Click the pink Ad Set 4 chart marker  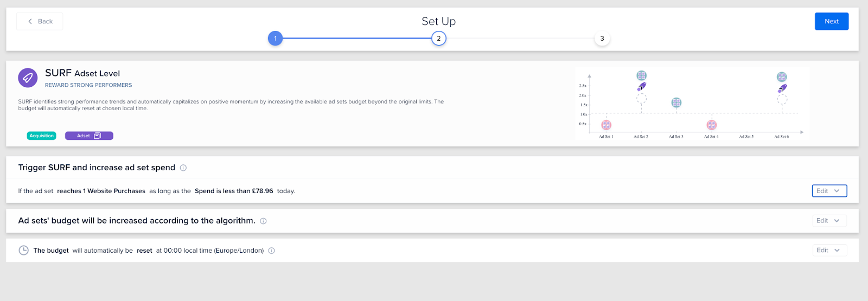711,125
